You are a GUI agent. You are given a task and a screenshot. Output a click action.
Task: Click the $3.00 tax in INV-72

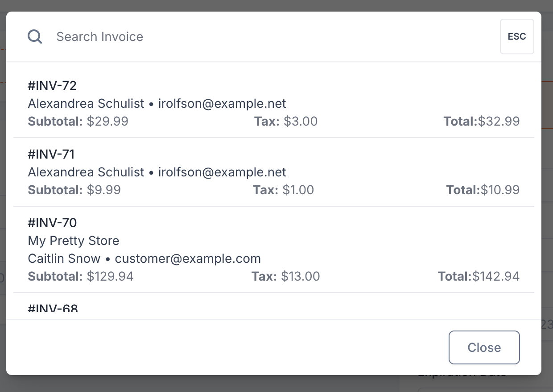click(x=300, y=121)
